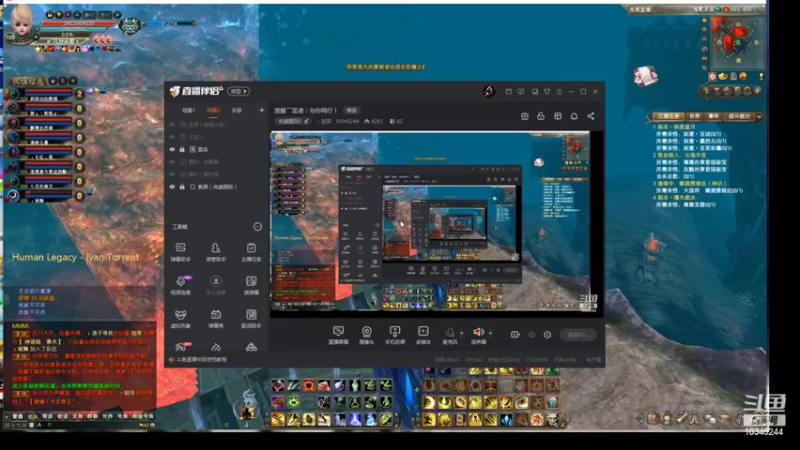Image resolution: width=800 pixels, height=450 pixels.
Task: Open the 视频连麦 microphone tool
Action: (181, 285)
